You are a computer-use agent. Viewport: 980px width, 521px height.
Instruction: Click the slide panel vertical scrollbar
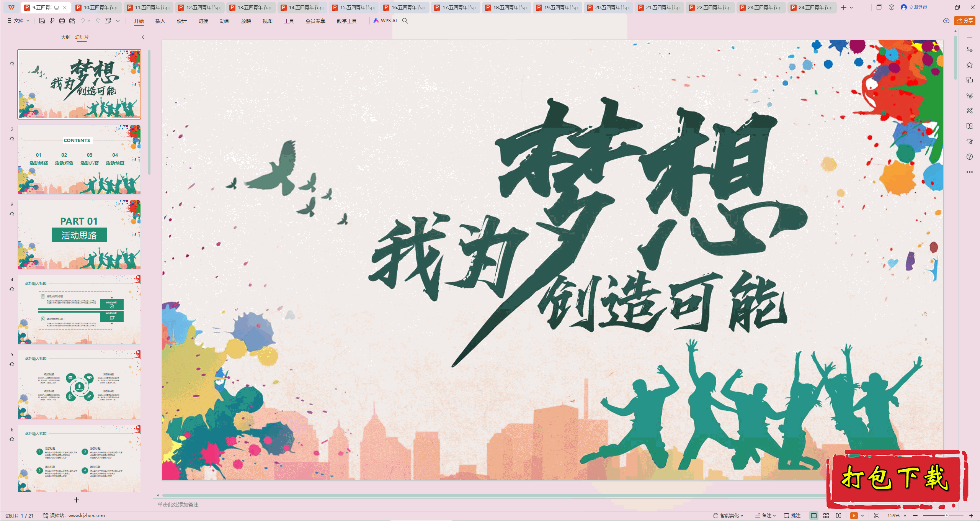click(149, 112)
